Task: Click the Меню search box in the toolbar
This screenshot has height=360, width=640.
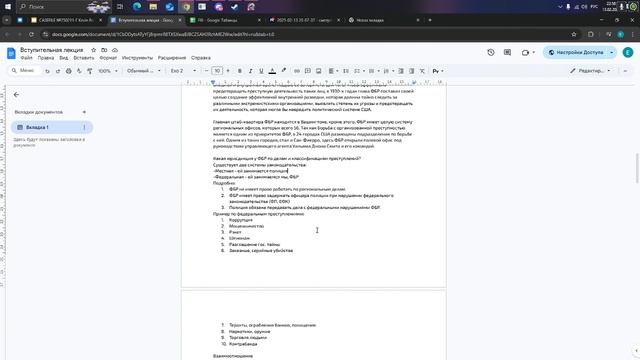Action: click(x=24, y=71)
